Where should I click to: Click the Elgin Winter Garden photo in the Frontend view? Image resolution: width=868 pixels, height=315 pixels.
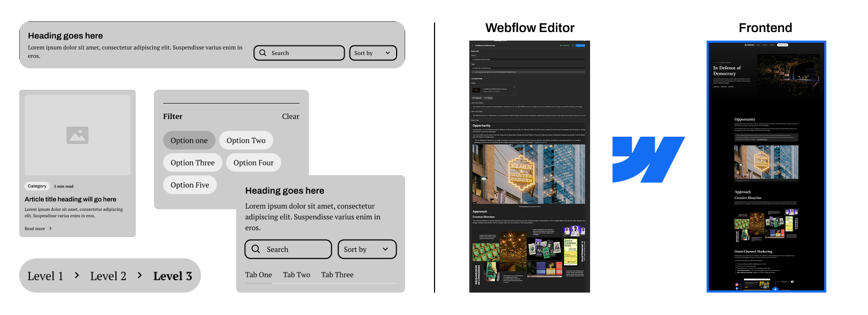pos(766,162)
